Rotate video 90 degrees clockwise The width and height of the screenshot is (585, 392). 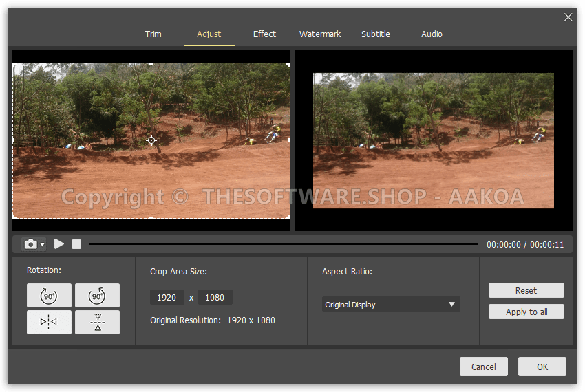(x=49, y=296)
